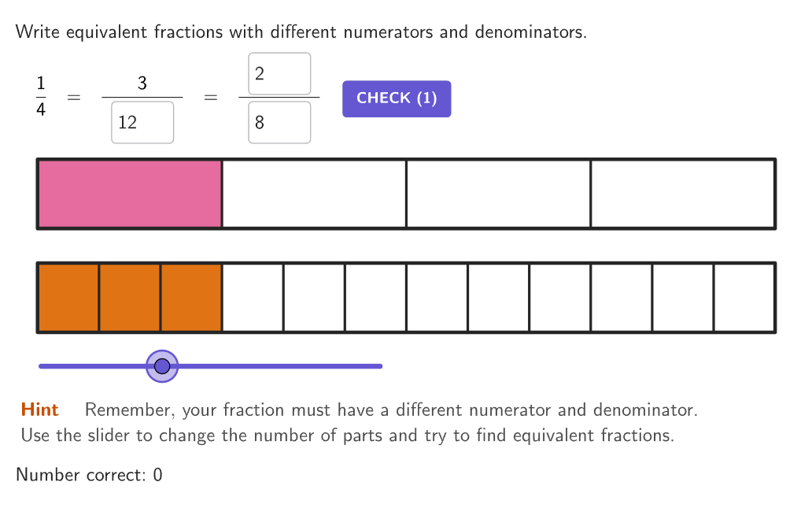Click the last white section of top bar
Image resolution: width=812 pixels, height=508 pixels.
[x=683, y=194]
